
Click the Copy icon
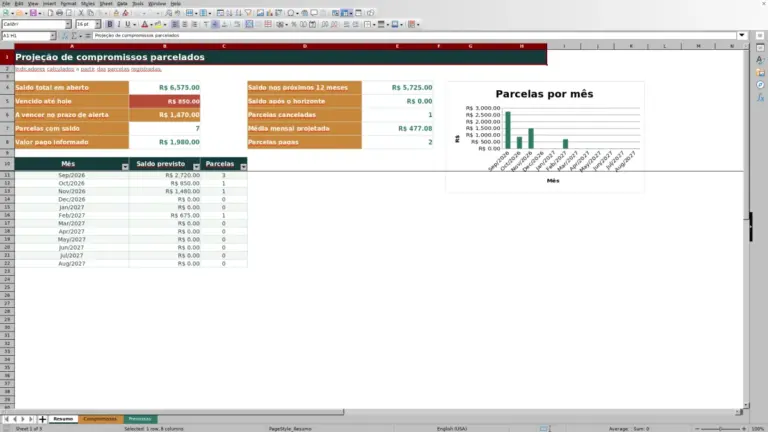[91, 13]
